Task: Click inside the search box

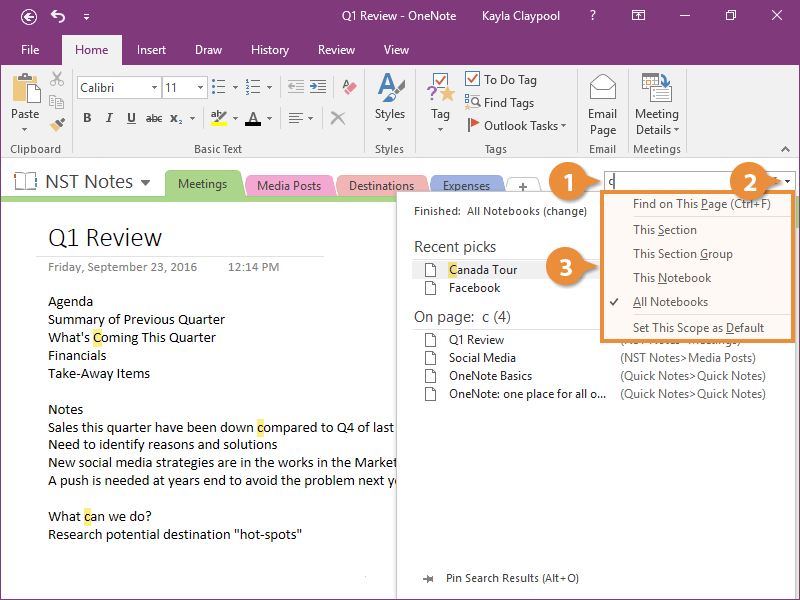Action: pyautogui.click(x=672, y=181)
